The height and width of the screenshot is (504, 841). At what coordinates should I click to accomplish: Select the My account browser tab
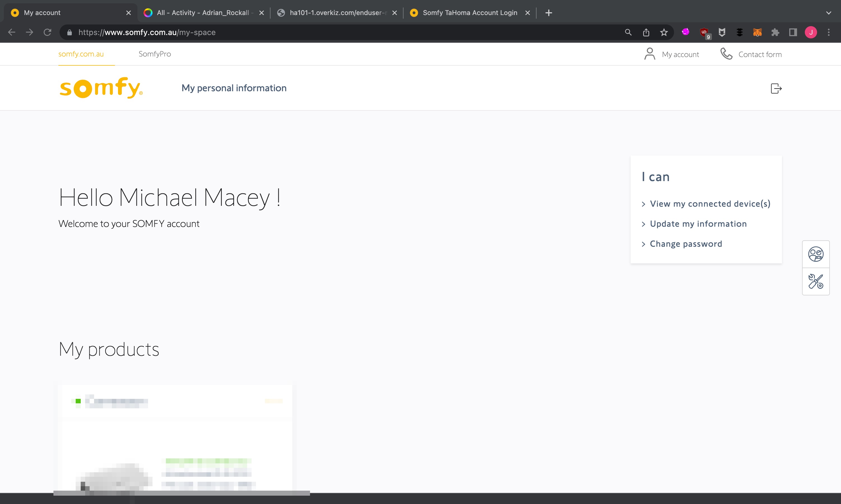click(70, 13)
